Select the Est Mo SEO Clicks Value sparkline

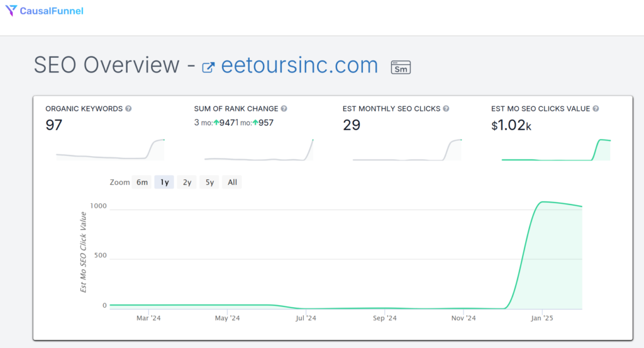[x=556, y=150]
